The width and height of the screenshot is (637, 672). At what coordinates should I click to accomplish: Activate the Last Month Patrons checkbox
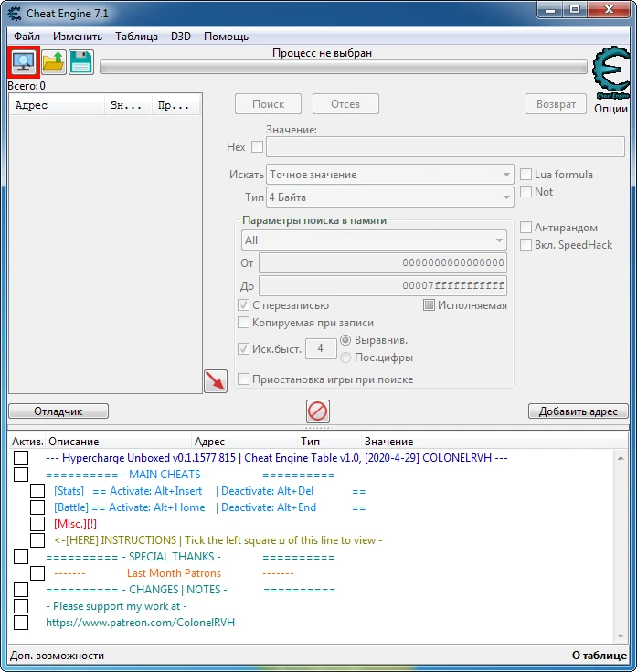click(x=37, y=573)
